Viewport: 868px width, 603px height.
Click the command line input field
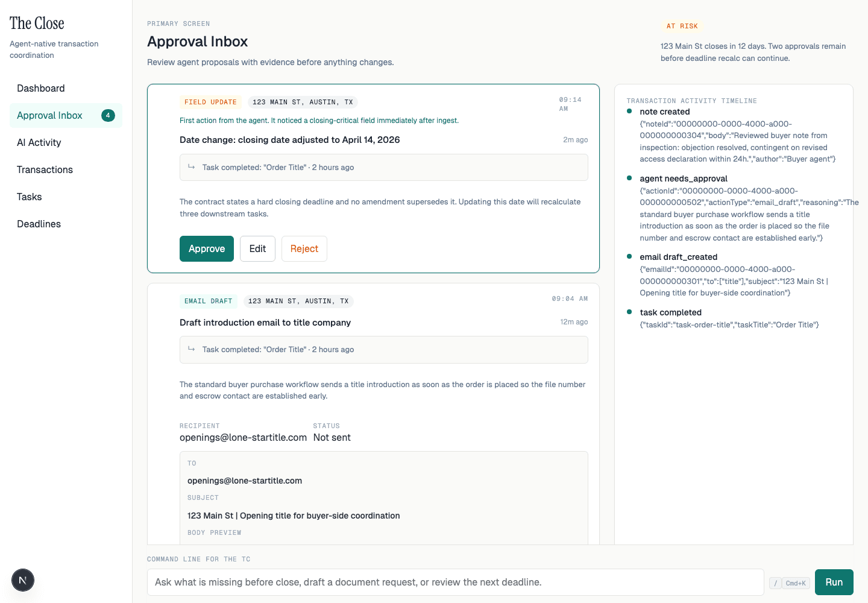(422, 582)
